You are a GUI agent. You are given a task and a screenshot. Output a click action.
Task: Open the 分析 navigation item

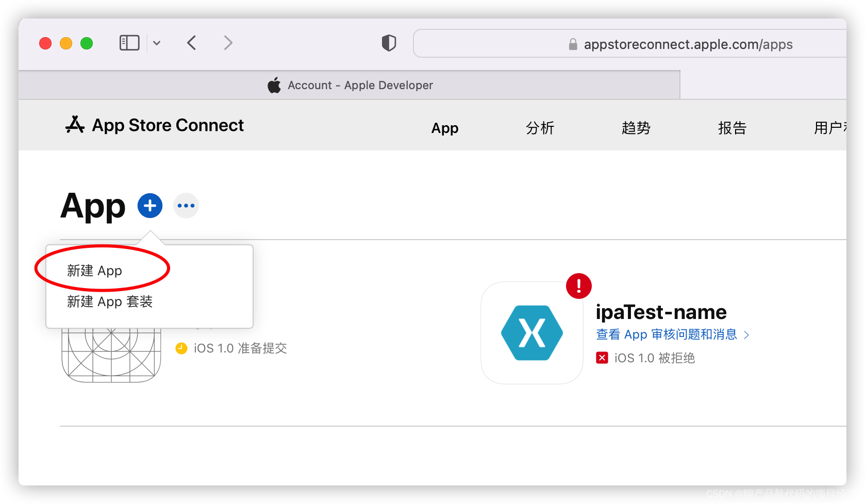point(540,128)
